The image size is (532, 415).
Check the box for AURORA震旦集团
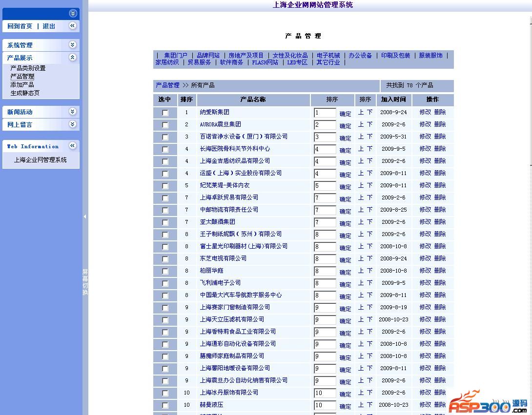165,125
